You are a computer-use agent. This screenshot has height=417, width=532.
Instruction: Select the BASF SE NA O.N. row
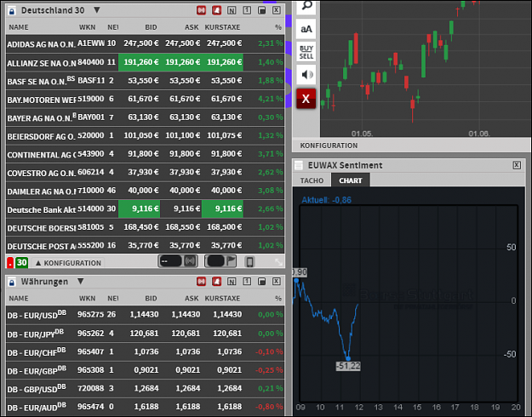[146, 80]
